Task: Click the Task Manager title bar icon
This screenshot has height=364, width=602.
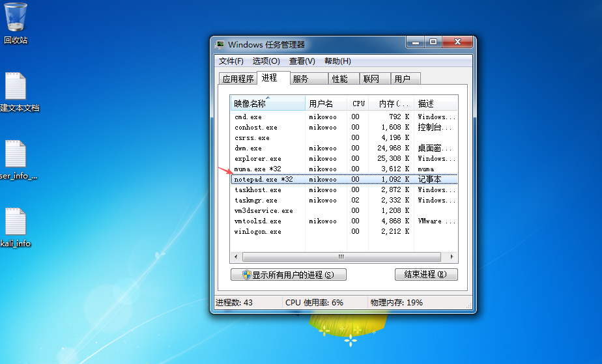Action: pyautogui.click(x=220, y=44)
